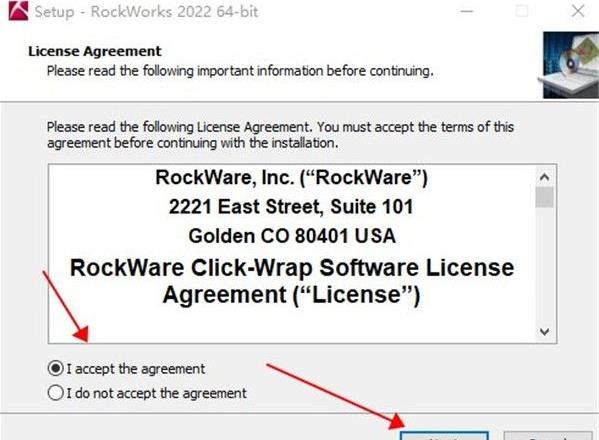Select 'I accept the agreement' radio button

tap(55, 369)
